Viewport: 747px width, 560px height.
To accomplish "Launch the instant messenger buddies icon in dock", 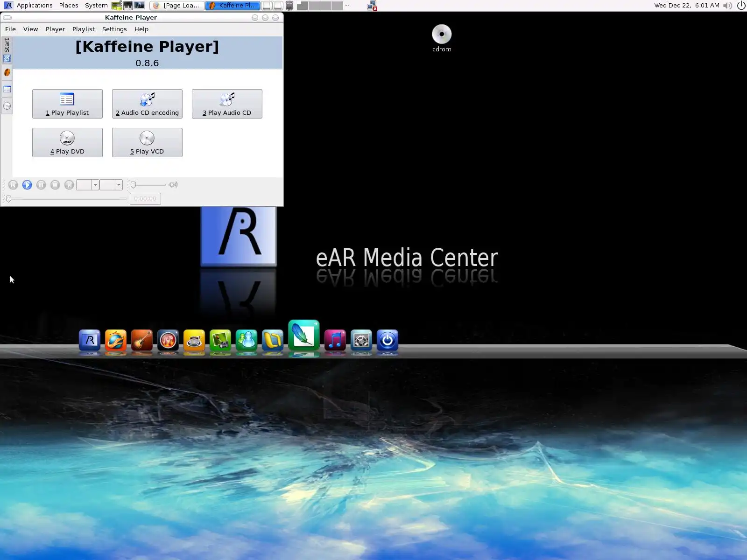I will click(247, 340).
